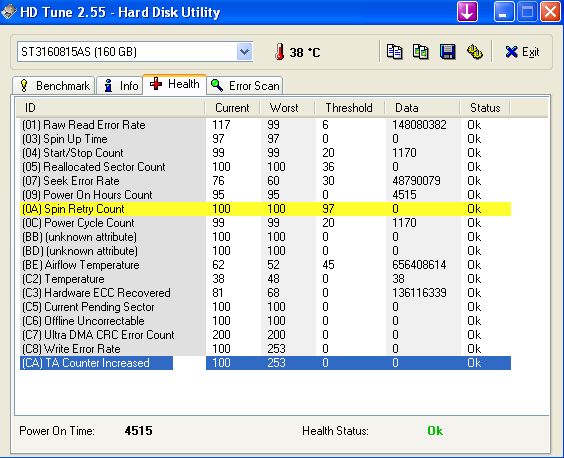Click the floppy disk save icon
The height and width of the screenshot is (458, 564).
tap(447, 52)
